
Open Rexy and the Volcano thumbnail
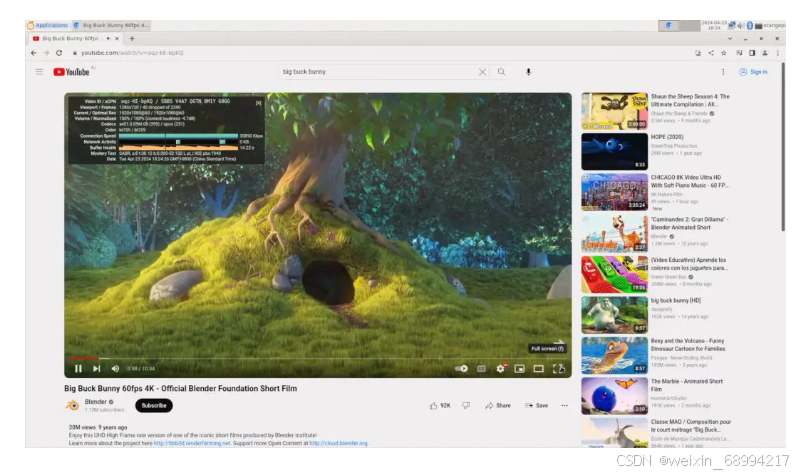click(614, 356)
